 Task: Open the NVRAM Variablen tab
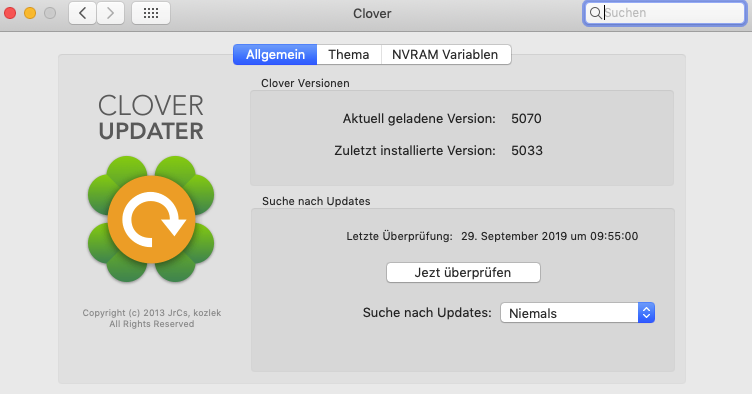coord(446,55)
